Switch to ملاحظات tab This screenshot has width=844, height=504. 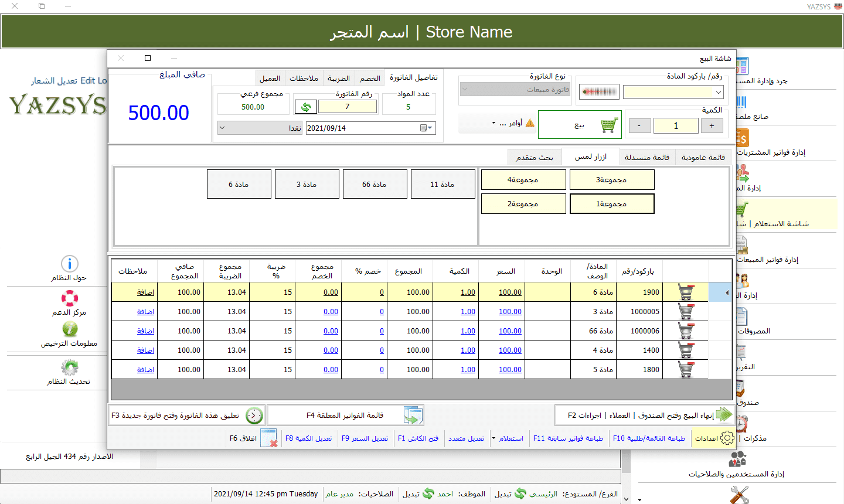pyautogui.click(x=304, y=78)
